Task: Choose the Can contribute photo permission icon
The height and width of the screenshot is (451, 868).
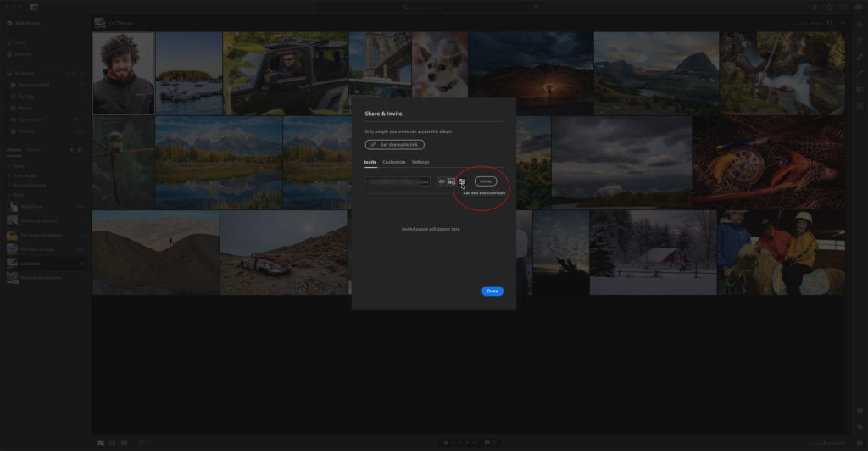Action: click(452, 181)
